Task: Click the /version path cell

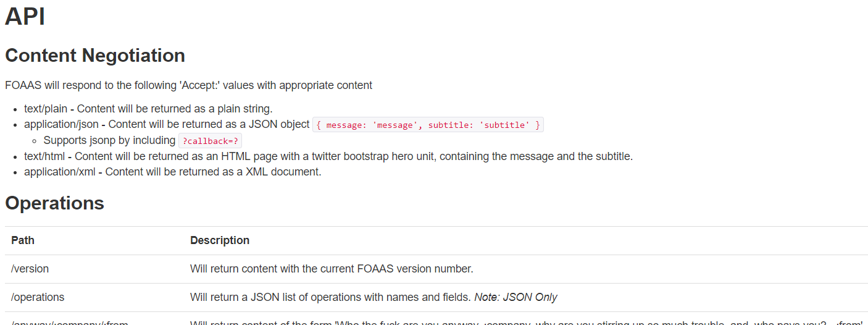Action: click(30, 269)
